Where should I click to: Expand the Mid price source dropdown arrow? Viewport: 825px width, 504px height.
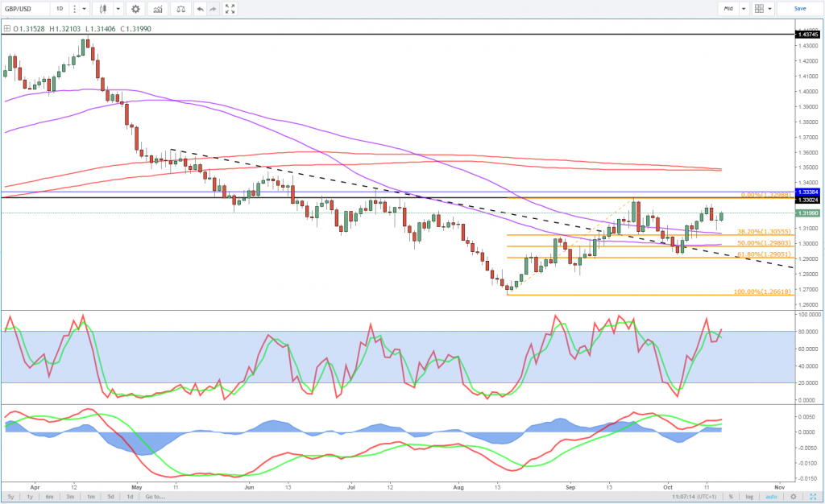[744, 8]
